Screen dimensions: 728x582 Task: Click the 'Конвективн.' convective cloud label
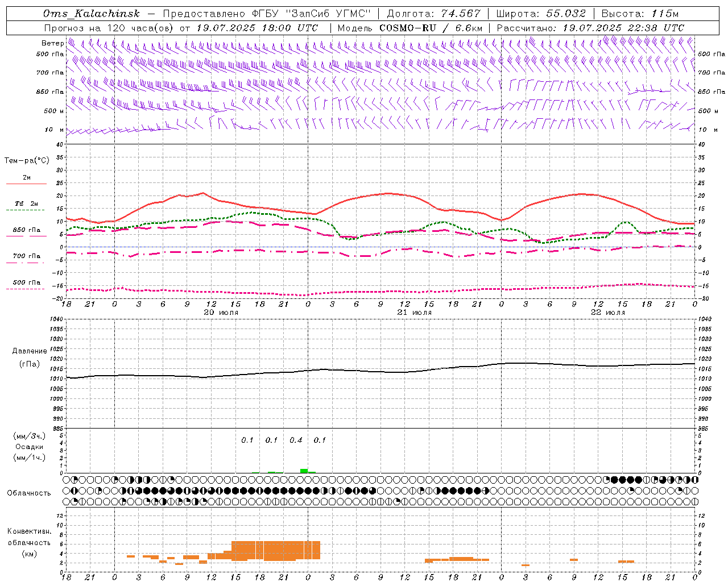(29, 531)
